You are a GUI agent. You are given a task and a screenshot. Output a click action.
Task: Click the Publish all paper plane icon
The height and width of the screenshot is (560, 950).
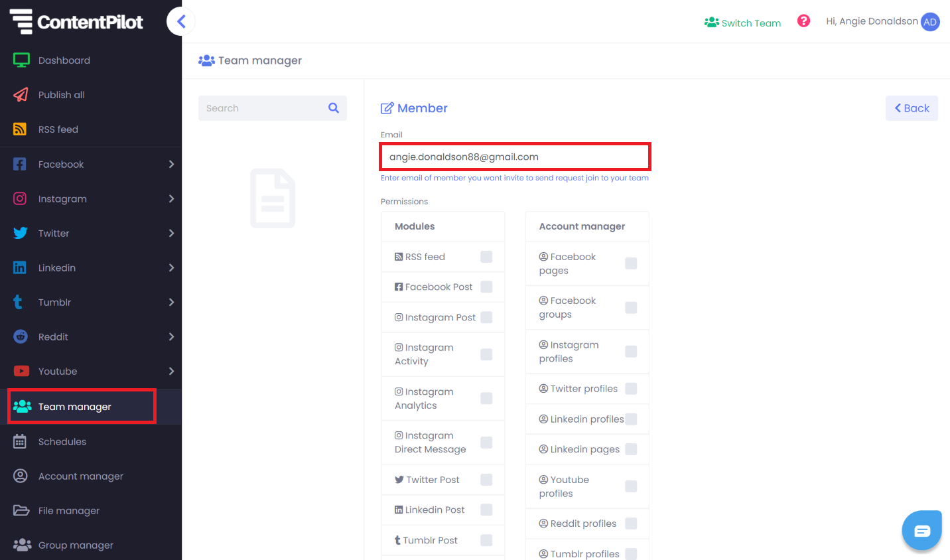click(21, 95)
